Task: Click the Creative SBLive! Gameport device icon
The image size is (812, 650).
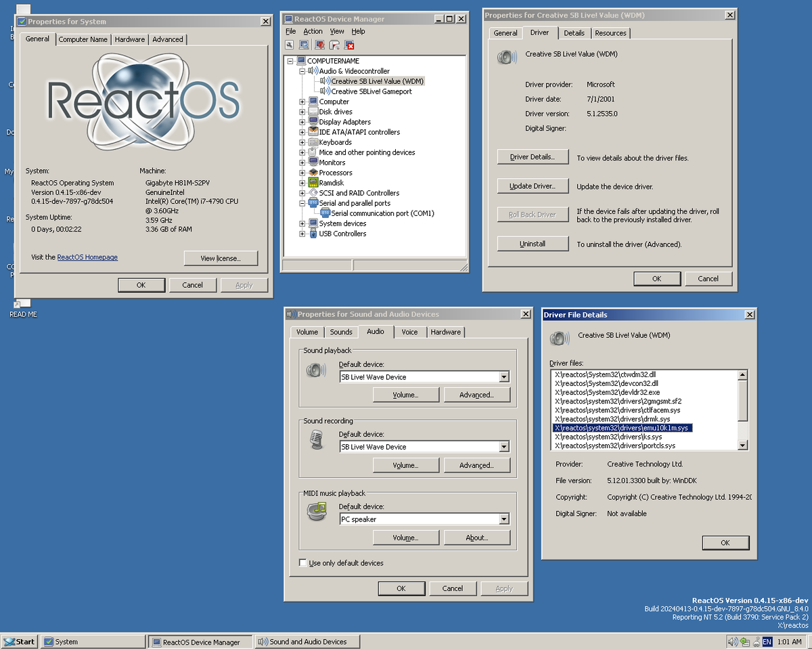Action: [325, 91]
